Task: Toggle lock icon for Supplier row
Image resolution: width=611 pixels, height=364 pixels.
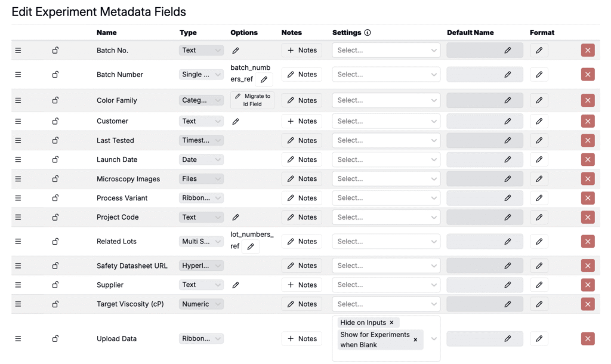Action: 55,285
